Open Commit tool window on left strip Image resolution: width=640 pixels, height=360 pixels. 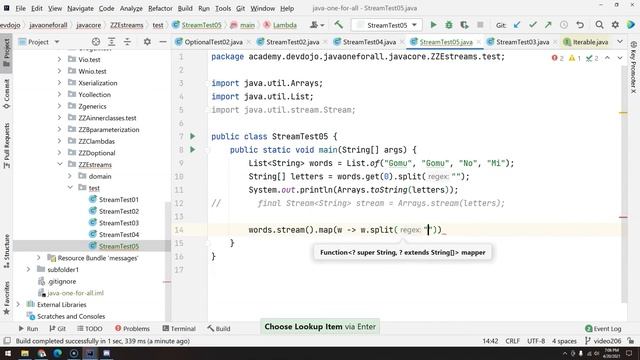(x=7, y=95)
